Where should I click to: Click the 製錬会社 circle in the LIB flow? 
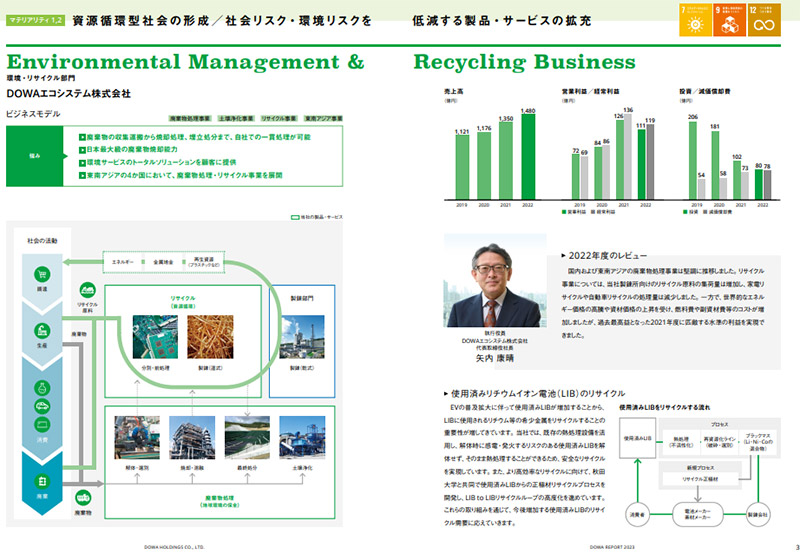click(758, 515)
